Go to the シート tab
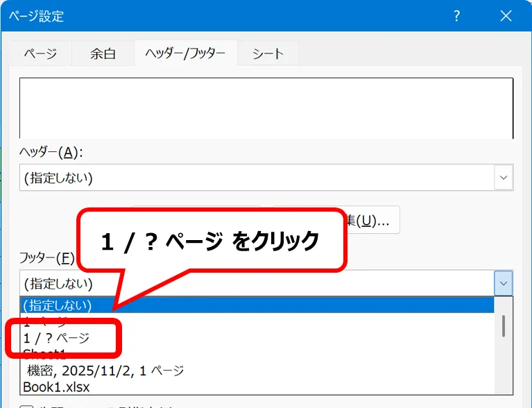The width and height of the screenshot is (532, 408). tap(268, 53)
